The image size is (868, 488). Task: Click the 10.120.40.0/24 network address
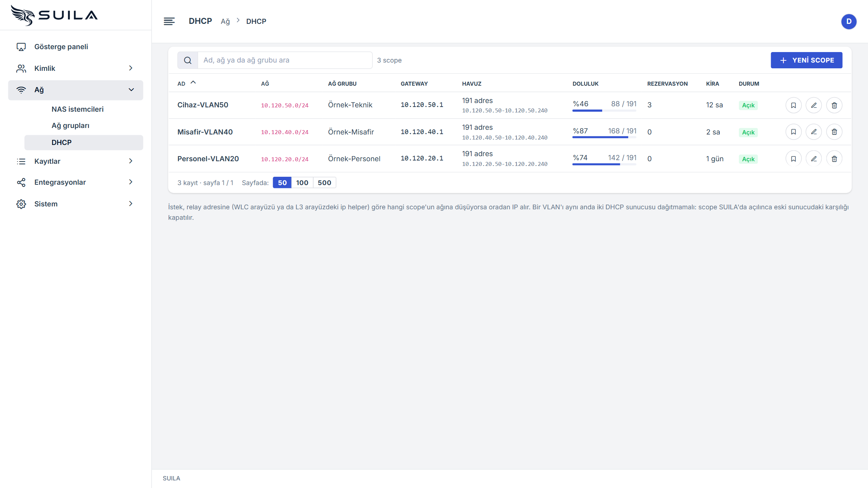[285, 132]
